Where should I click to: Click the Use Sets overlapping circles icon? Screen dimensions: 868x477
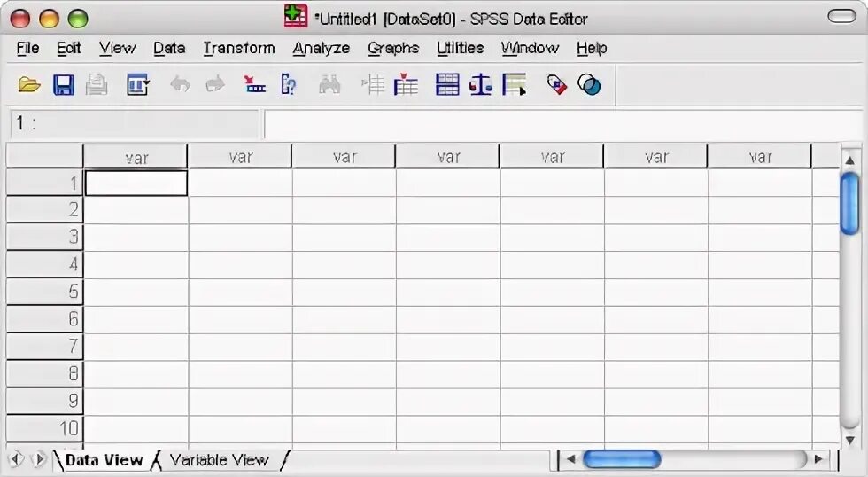click(589, 85)
